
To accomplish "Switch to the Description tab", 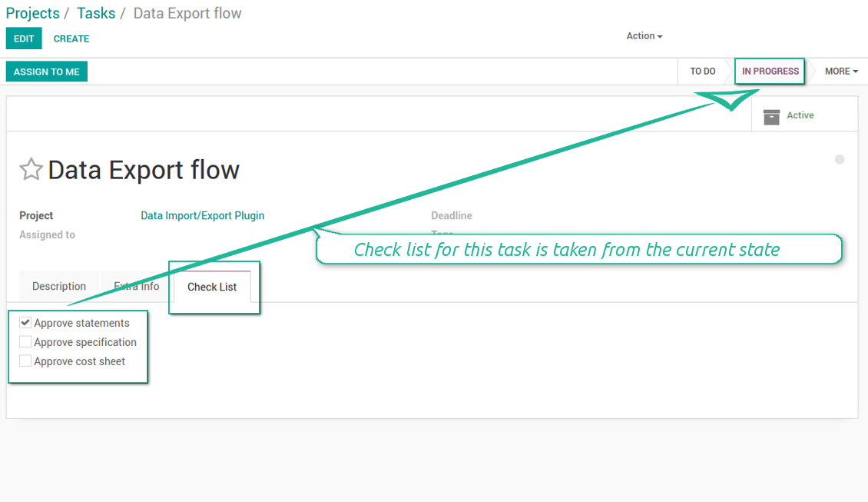I will (x=59, y=287).
